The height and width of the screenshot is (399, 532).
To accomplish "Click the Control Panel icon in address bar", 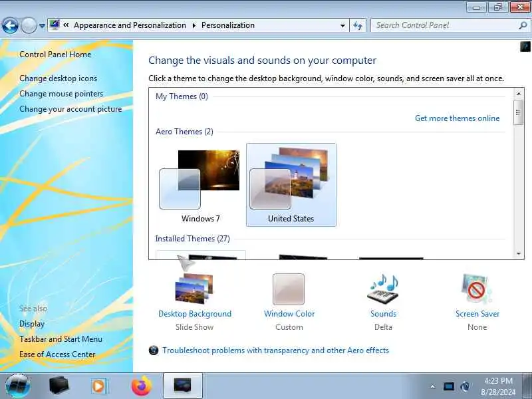I will [x=55, y=25].
